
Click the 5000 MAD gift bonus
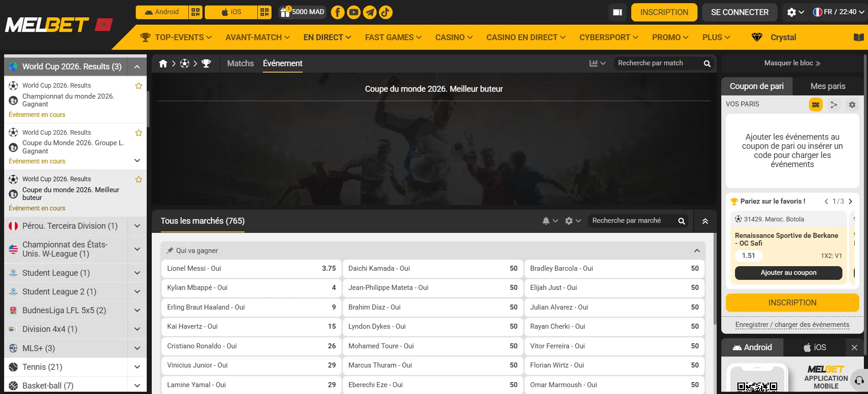(302, 12)
